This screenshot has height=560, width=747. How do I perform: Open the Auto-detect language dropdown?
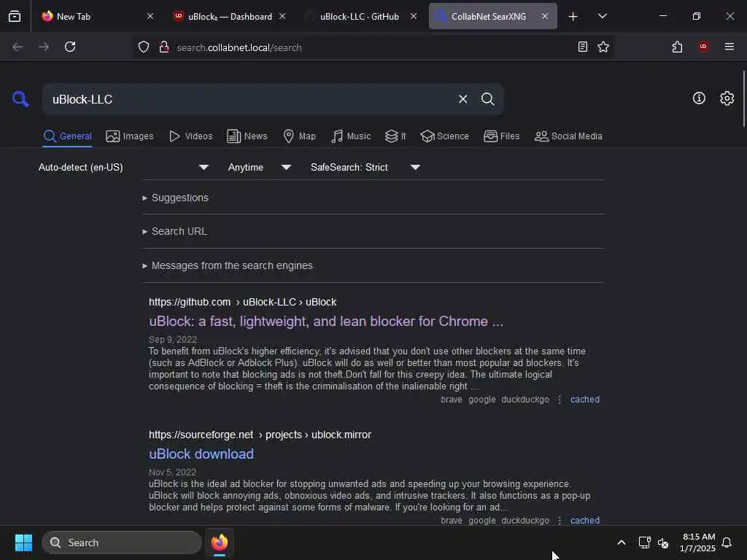[123, 167]
